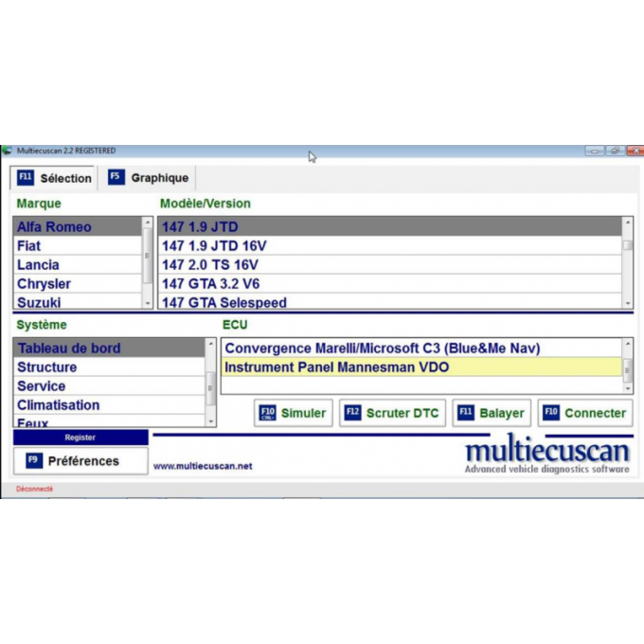The height and width of the screenshot is (644, 644).
Task: Click Système list scroll down arrow
Action: pyautogui.click(x=210, y=421)
